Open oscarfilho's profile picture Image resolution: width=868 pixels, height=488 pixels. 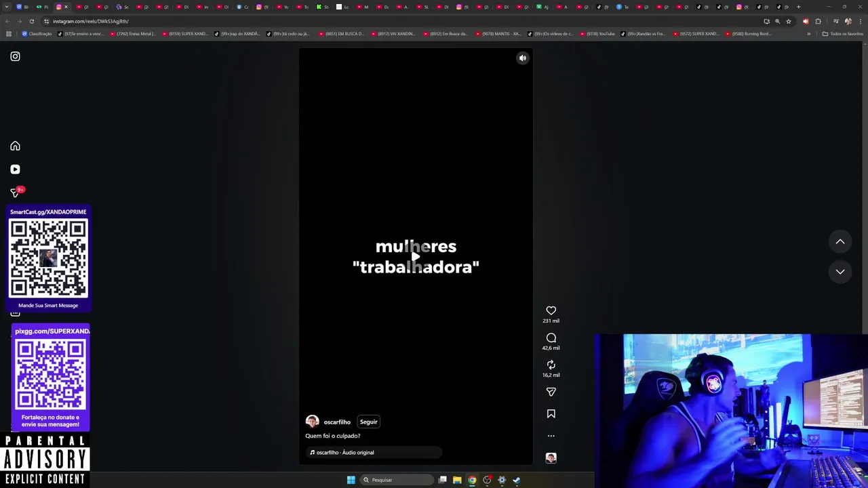tap(312, 422)
